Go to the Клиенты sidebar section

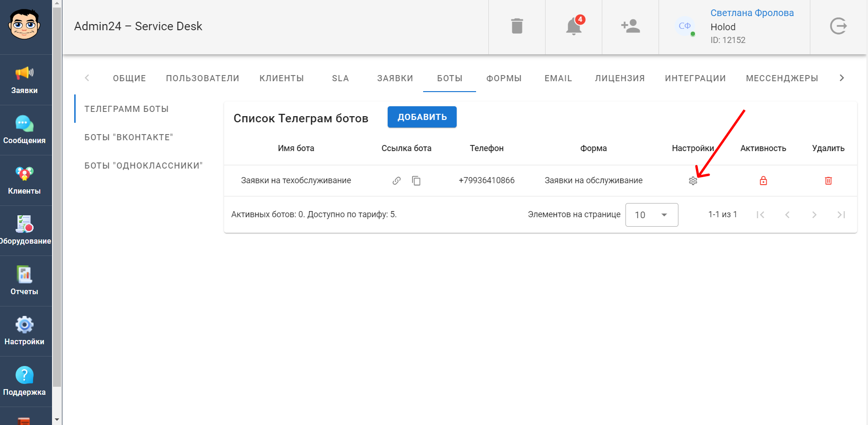pos(25,180)
